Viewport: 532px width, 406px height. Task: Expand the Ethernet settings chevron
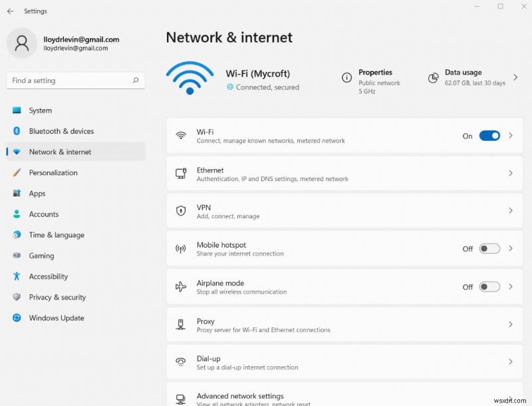pos(510,174)
